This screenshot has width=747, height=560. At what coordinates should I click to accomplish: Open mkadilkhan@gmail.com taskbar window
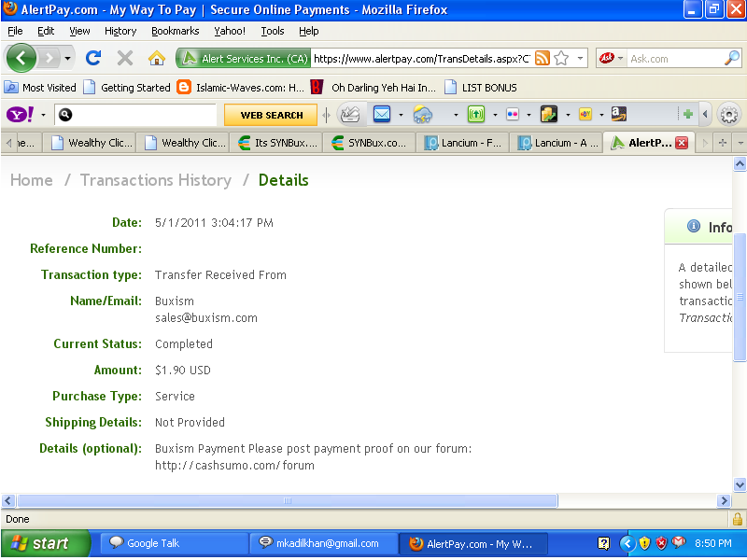(324, 543)
